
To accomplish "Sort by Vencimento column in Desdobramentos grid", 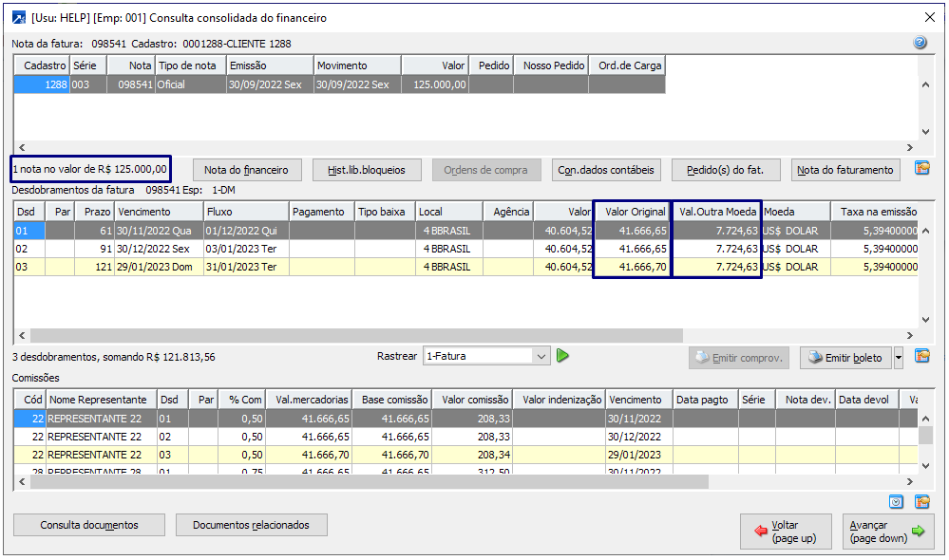I will click(158, 212).
